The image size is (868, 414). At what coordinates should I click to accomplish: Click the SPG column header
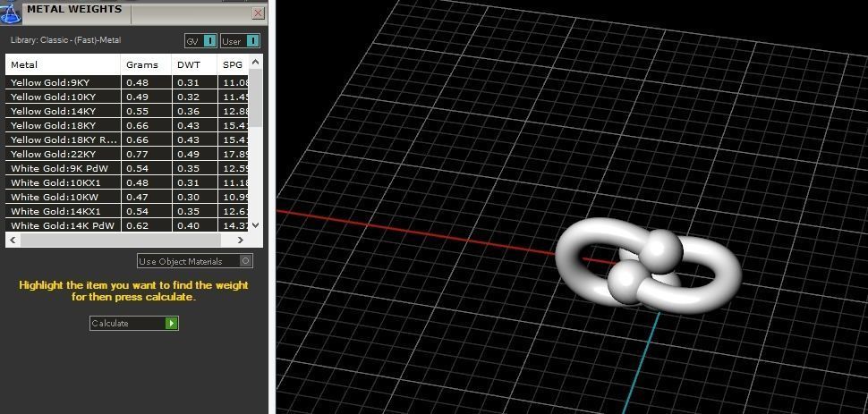point(233,64)
